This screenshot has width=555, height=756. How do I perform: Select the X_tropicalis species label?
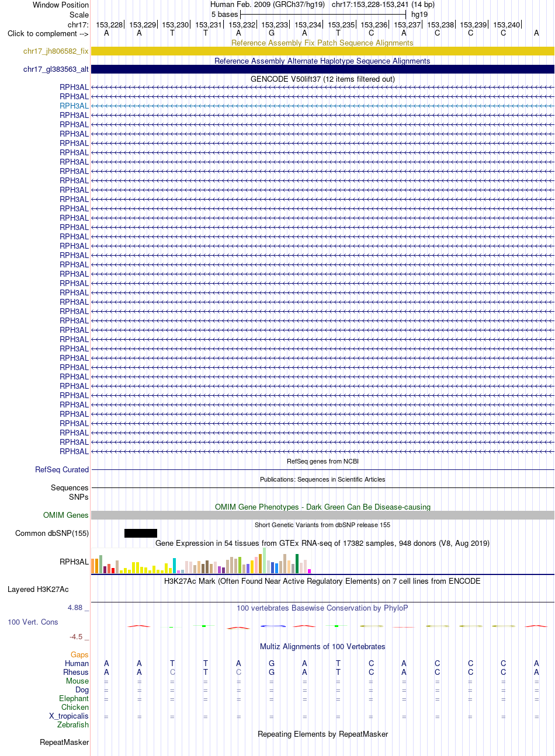(69, 716)
